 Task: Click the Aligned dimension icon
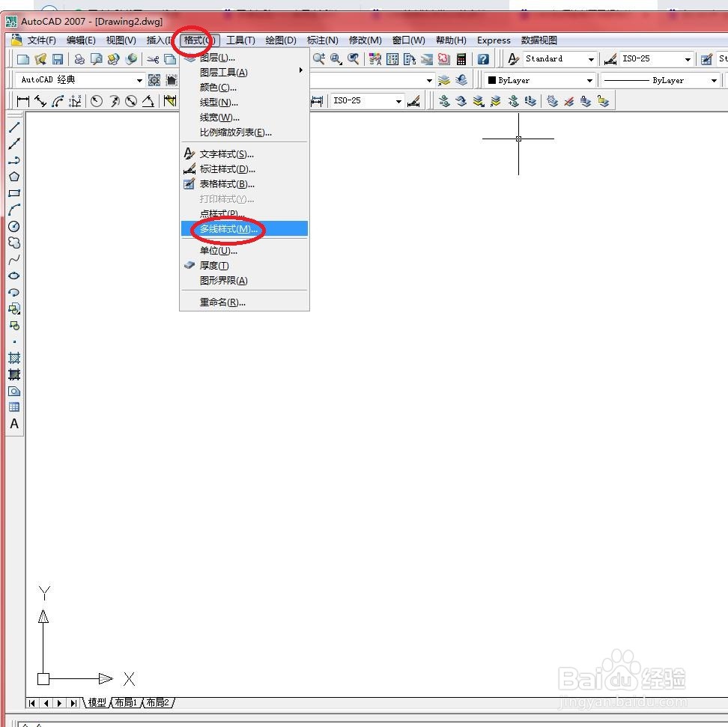click(40, 101)
